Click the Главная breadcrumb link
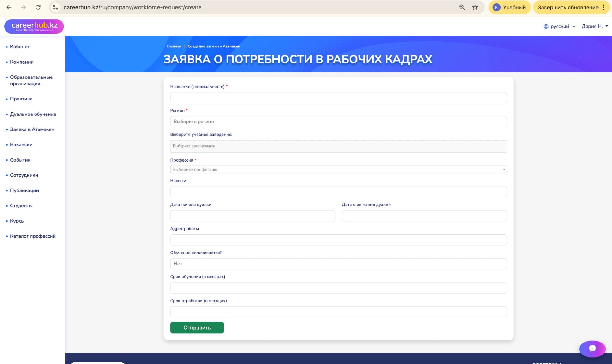Image resolution: width=612 pixels, height=364 pixels. (x=174, y=46)
